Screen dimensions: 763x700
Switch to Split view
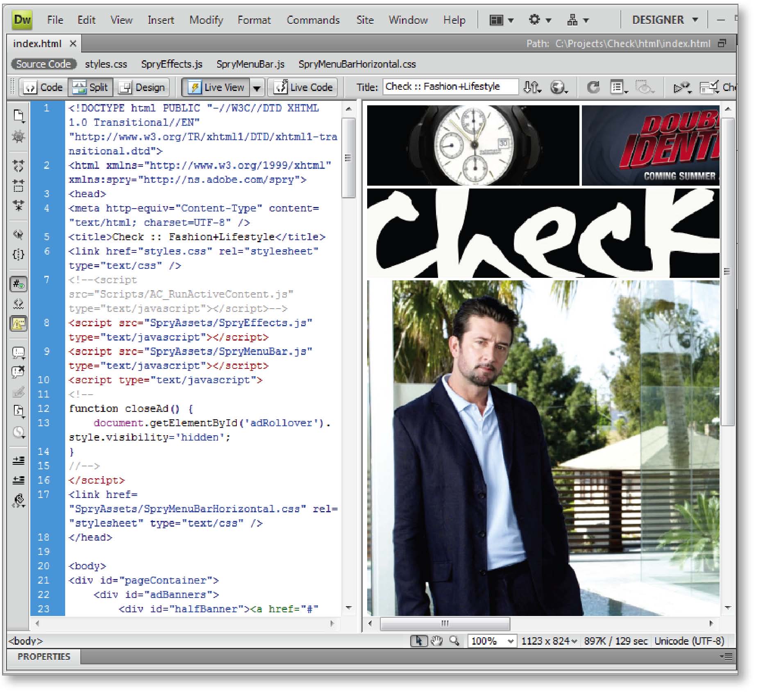(x=91, y=87)
